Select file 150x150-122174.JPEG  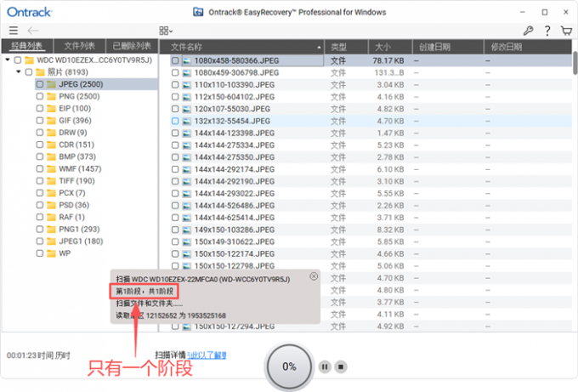click(235, 254)
